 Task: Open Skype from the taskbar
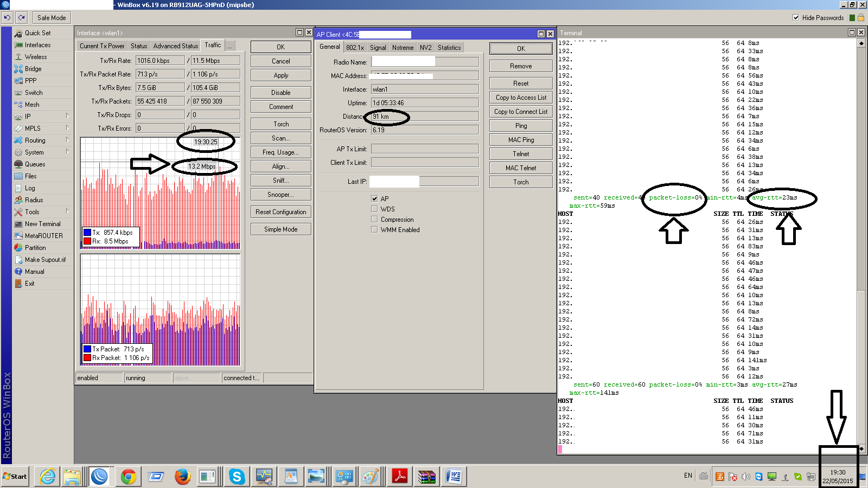pyautogui.click(x=237, y=477)
